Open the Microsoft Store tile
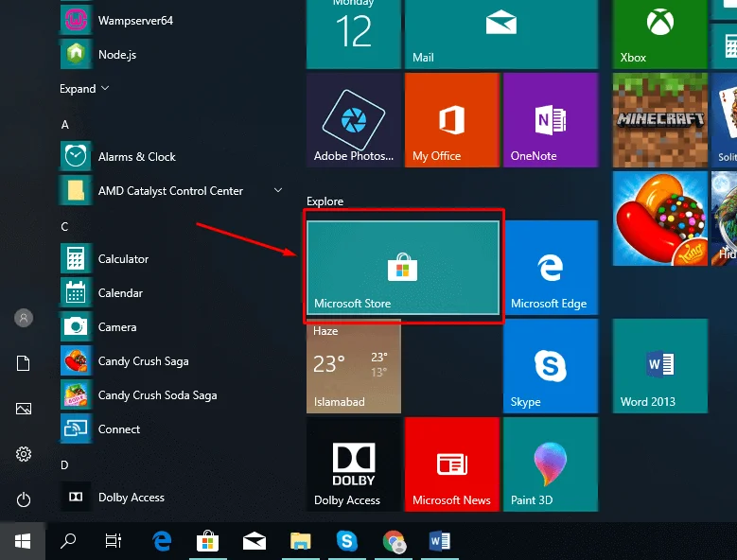 click(403, 268)
